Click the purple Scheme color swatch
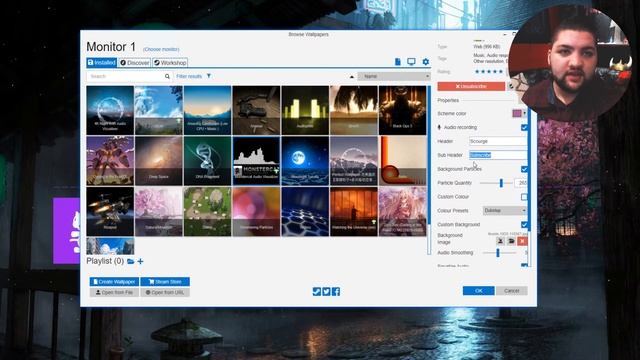Screen dimensions: 640x360 [x=517, y=113]
